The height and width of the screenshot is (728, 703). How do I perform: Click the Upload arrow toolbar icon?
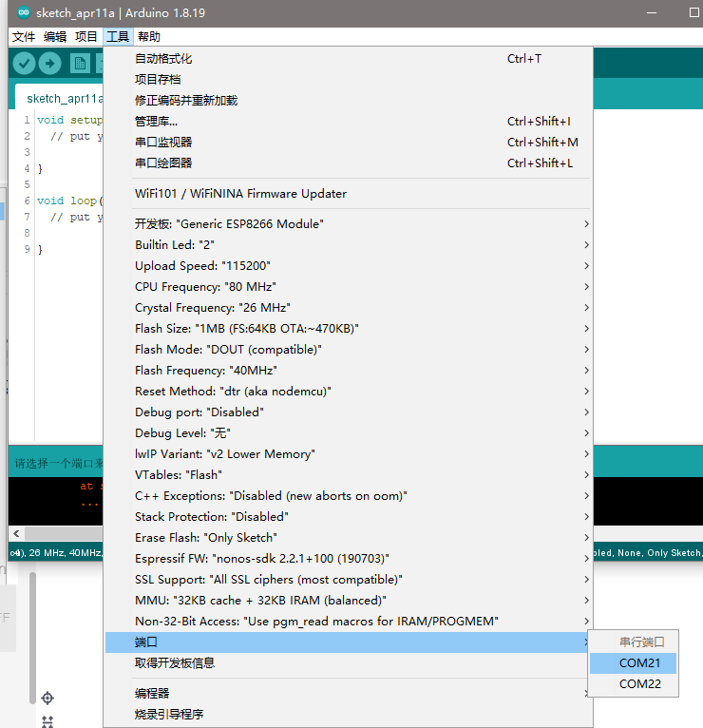coord(50,63)
